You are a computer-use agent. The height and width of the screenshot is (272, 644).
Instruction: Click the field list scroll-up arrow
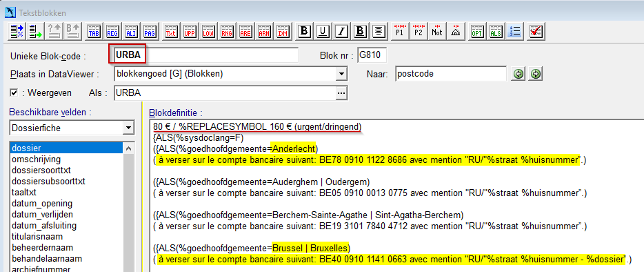point(128,148)
